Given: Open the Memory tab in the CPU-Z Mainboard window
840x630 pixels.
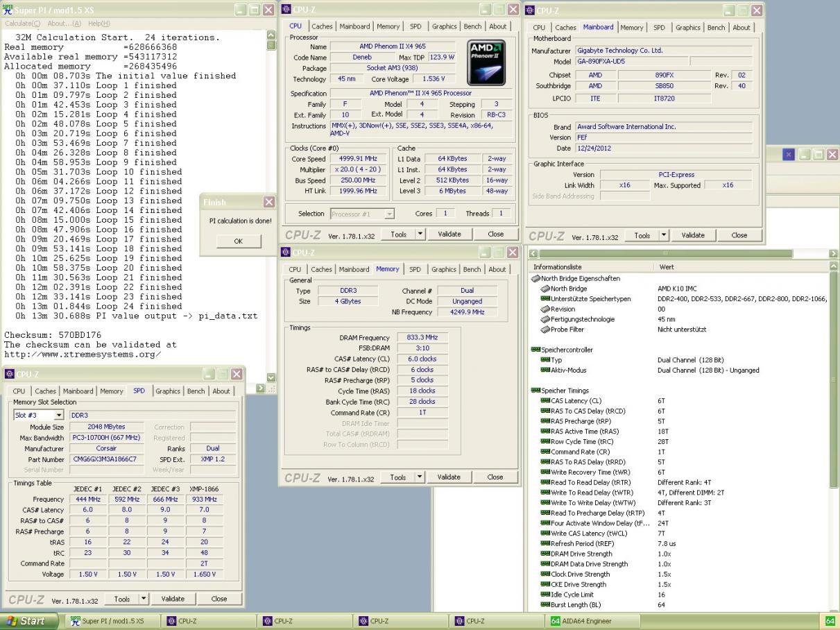Looking at the screenshot, I should [x=631, y=28].
